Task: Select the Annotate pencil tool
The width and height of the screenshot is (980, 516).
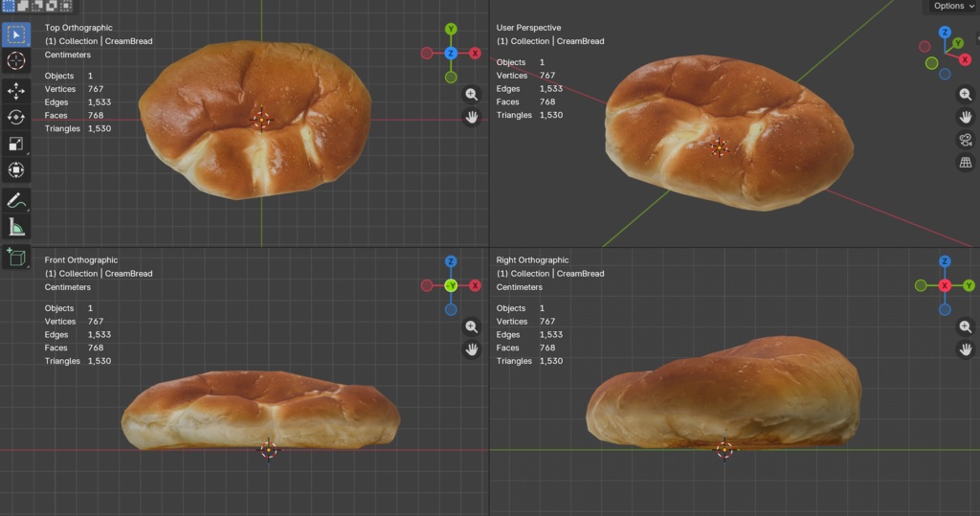Action: coord(16,201)
